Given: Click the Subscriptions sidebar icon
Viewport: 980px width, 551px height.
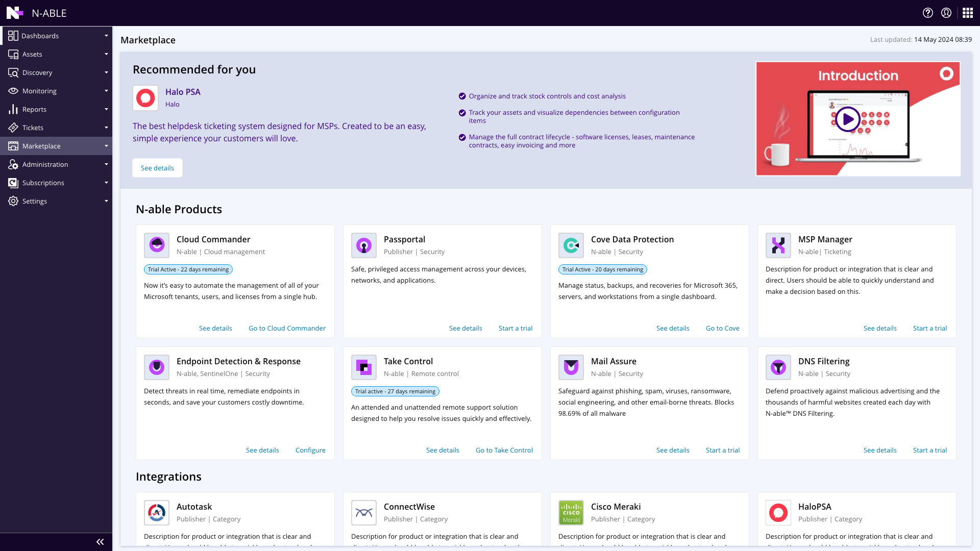Looking at the screenshot, I should pos(13,183).
